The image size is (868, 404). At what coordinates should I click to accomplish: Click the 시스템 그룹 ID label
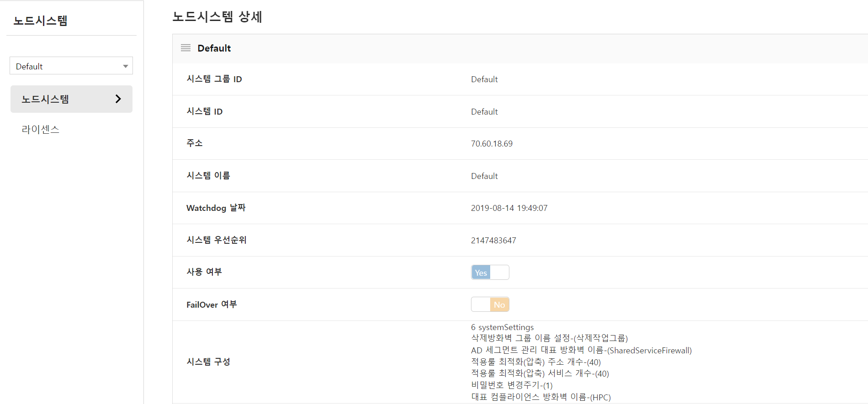[x=214, y=79]
